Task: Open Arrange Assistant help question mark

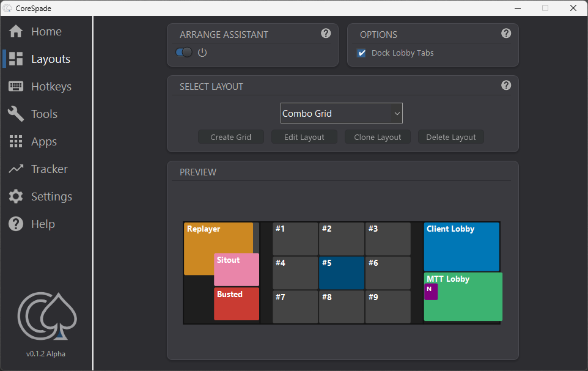Action: 326,34
